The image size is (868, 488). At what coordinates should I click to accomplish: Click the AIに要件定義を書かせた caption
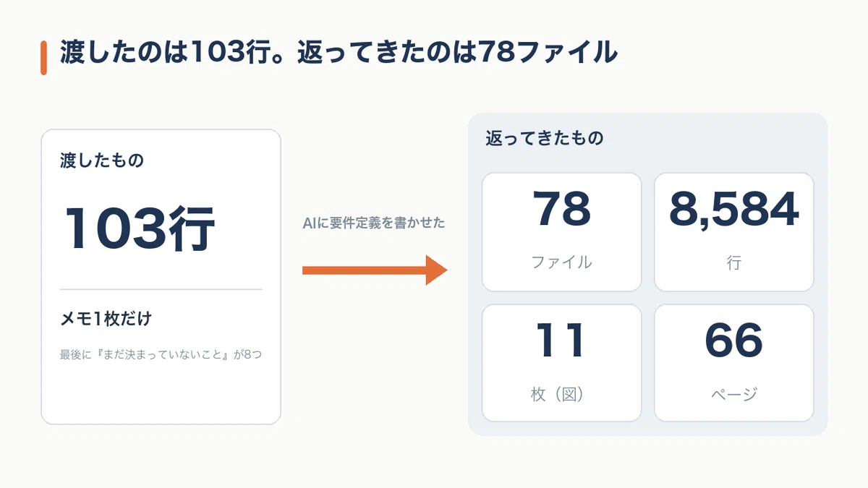[x=374, y=223]
